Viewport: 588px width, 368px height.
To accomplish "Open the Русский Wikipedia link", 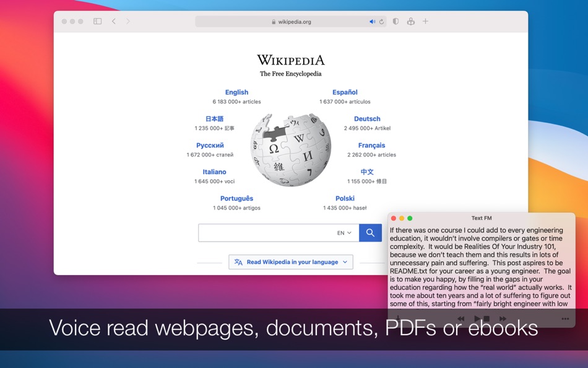I will click(x=210, y=146).
